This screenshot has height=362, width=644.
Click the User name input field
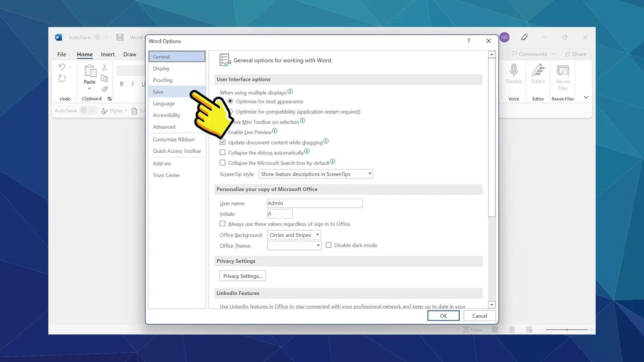pos(315,203)
